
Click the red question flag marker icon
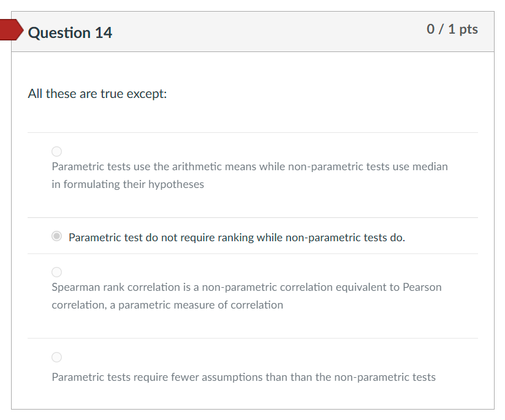coord(9,29)
